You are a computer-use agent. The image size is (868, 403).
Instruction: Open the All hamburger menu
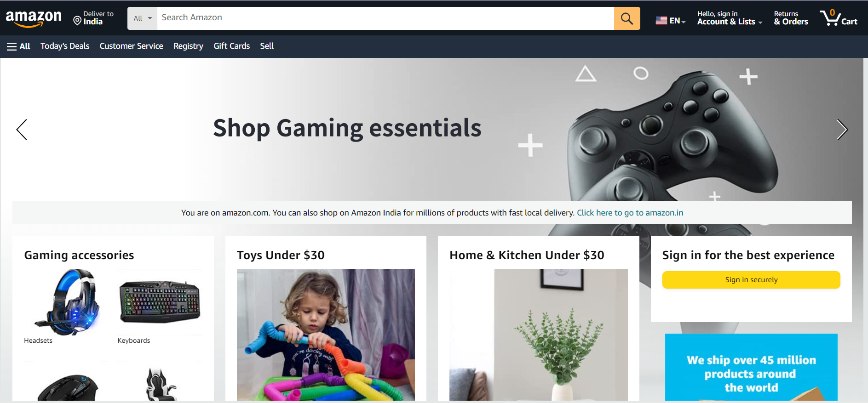click(x=18, y=46)
